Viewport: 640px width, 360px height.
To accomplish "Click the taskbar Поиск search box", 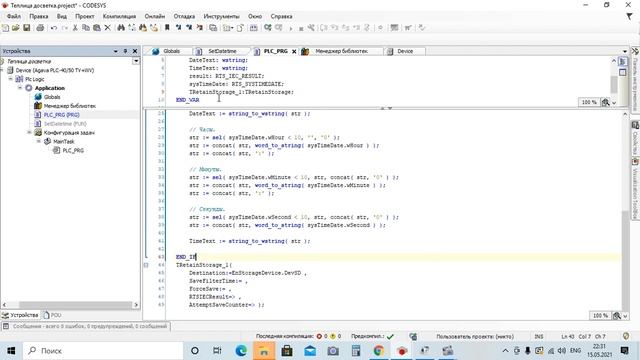I will pyautogui.click(x=104, y=351).
